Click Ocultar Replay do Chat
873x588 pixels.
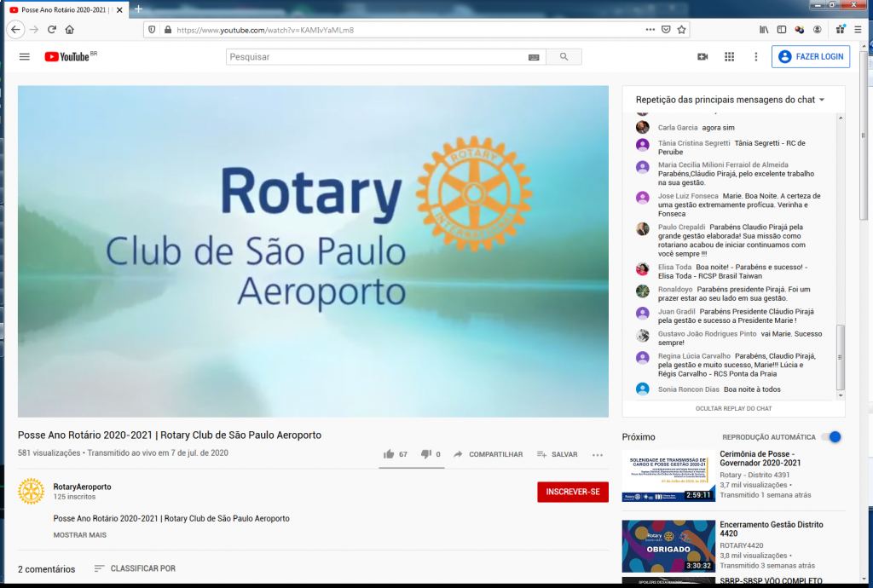pos(733,409)
